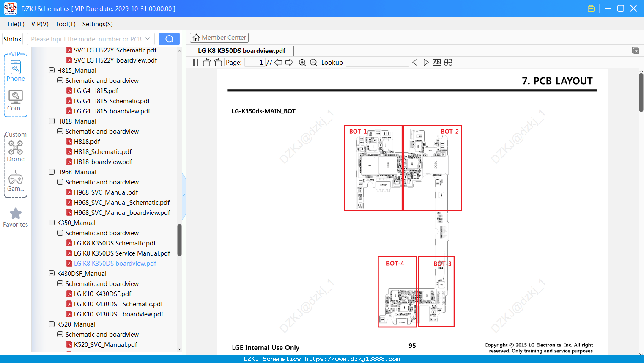Open H968_SVC_Manual_boardview.pdf

[122, 213]
